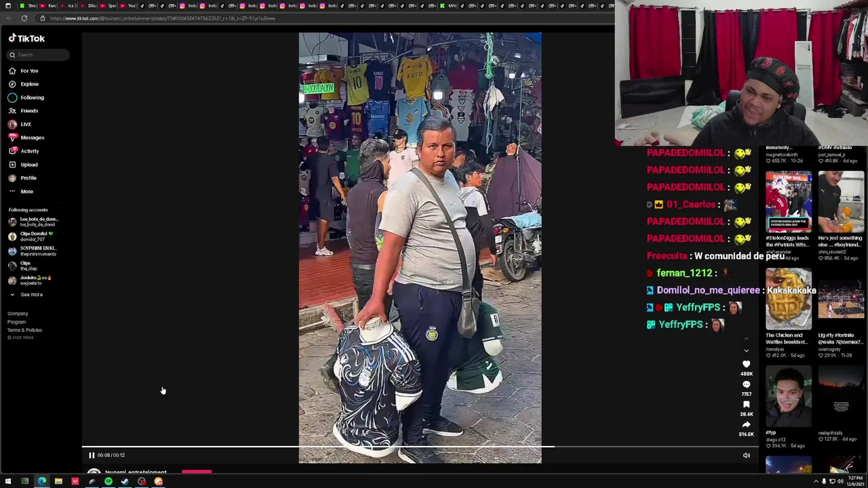The height and width of the screenshot is (488, 868).
Task: Open Los_bots_de_domi followed account
Action: point(33,222)
